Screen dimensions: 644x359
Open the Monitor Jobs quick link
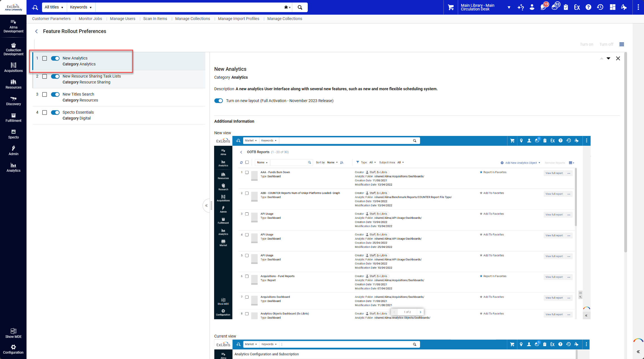pyautogui.click(x=90, y=19)
